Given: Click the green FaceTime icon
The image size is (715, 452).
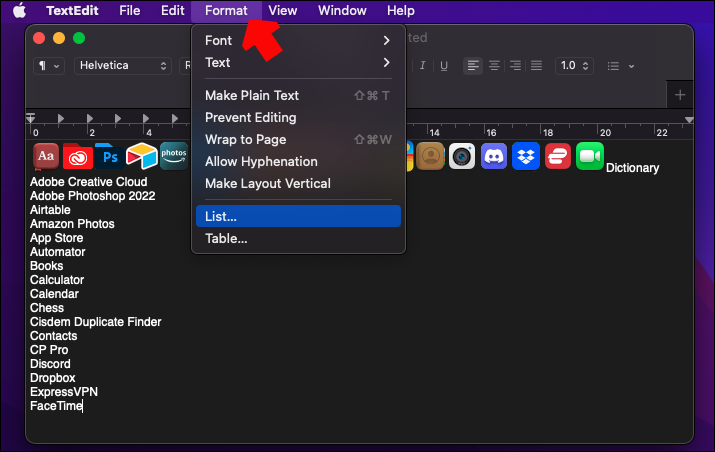Looking at the screenshot, I should pos(590,156).
